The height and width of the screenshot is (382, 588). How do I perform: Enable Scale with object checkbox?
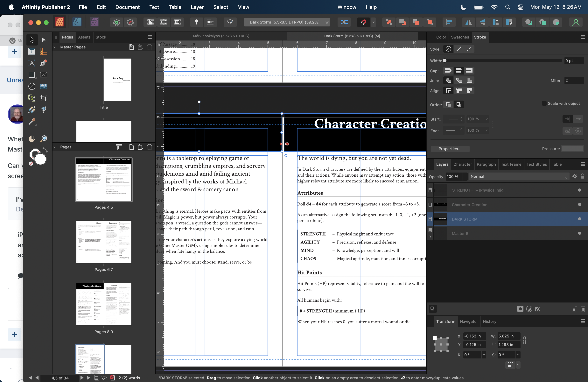[x=544, y=103]
